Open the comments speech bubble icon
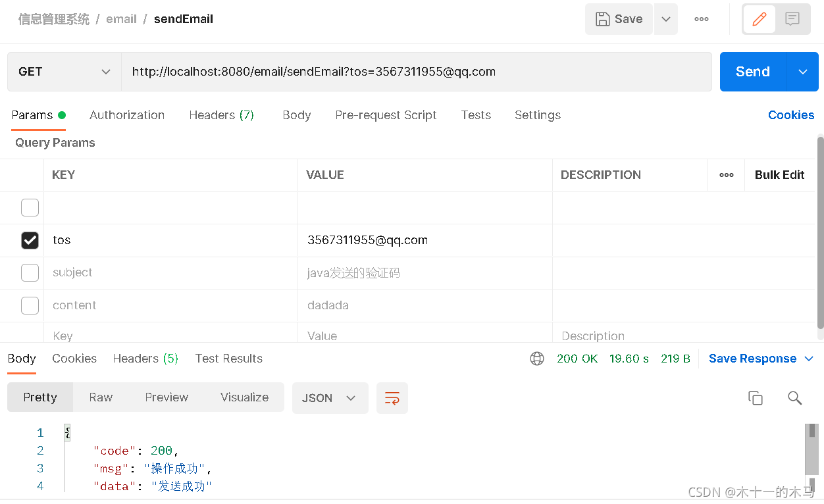The image size is (824, 504). pyautogui.click(x=792, y=19)
